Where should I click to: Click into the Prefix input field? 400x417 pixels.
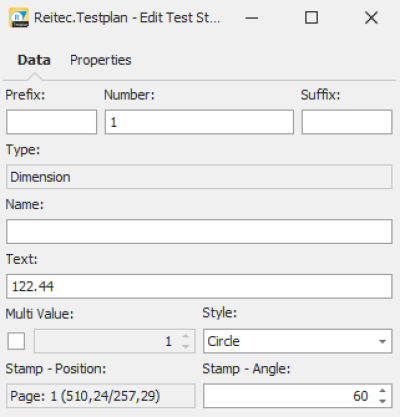[x=52, y=122]
